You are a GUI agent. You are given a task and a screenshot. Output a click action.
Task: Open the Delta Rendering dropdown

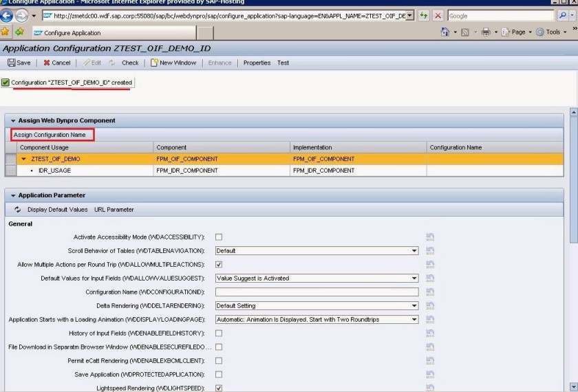coord(414,306)
